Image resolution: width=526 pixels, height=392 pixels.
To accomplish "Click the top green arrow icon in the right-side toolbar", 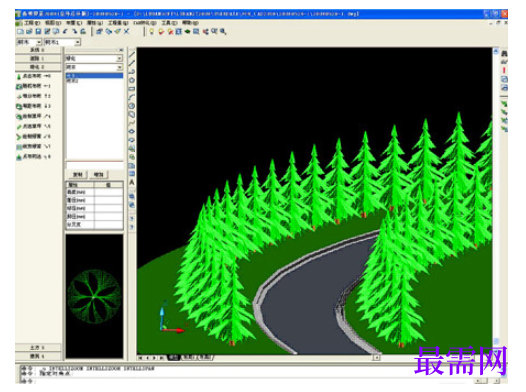I will (x=504, y=103).
